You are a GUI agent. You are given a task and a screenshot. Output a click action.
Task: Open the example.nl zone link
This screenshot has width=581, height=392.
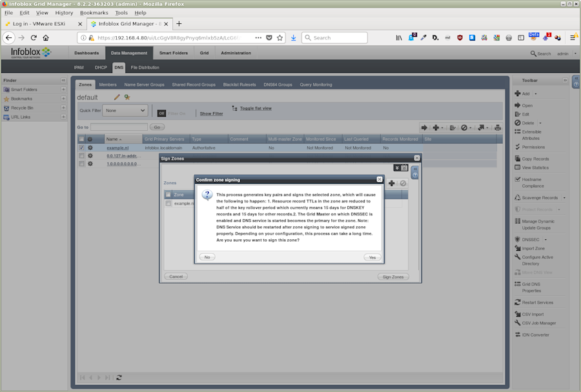(117, 148)
